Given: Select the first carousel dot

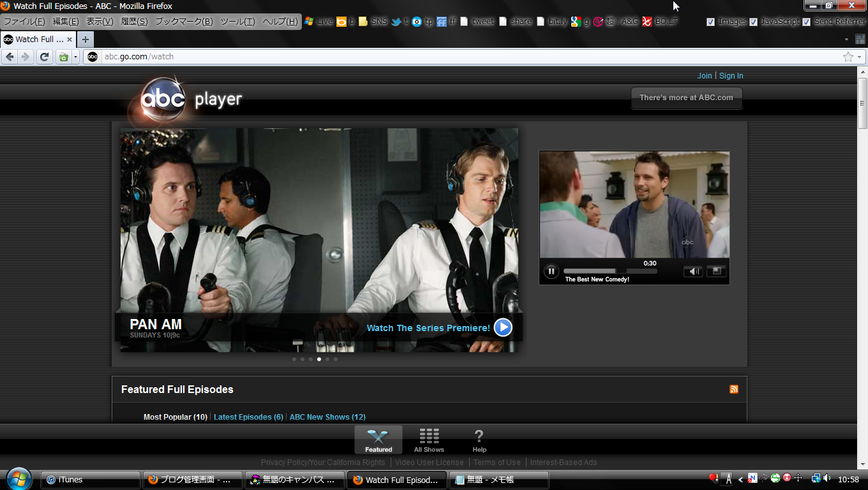Looking at the screenshot, I should coord(294,359).
